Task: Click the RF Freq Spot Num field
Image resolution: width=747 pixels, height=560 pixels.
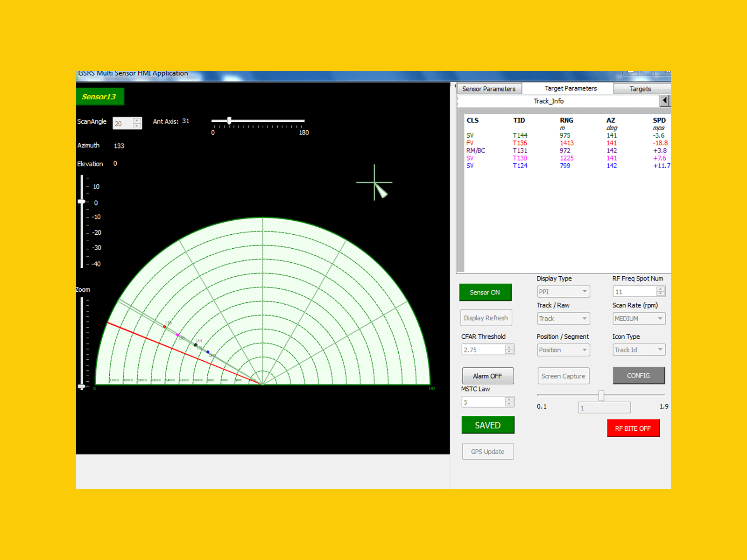Action: (x=635, y=292)
